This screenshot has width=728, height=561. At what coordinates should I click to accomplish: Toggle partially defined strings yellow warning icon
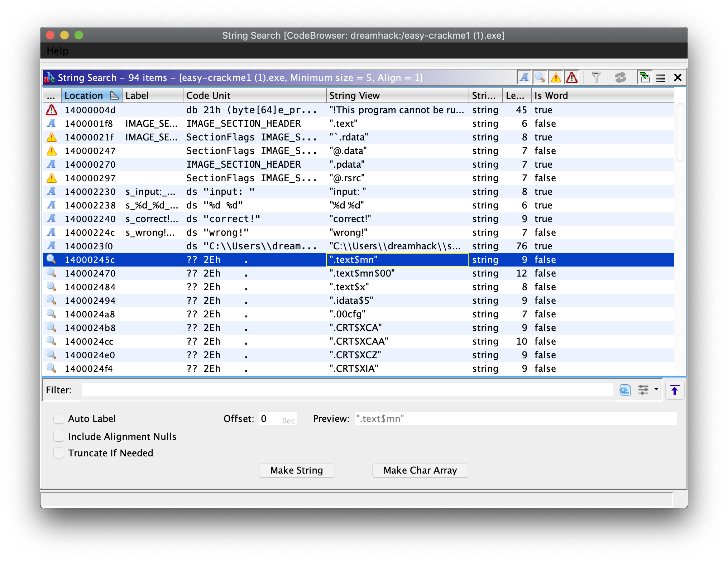556,77
